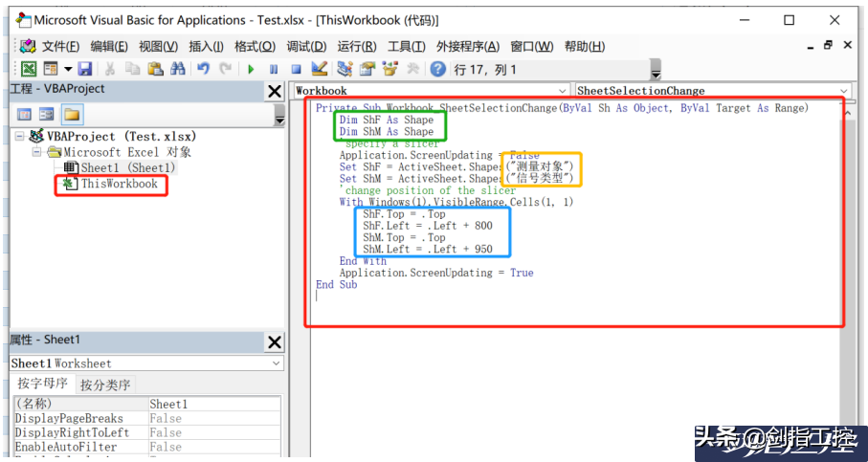Open the Sheet1 Worksheet properties dropdown

click(x=277, y=363)
